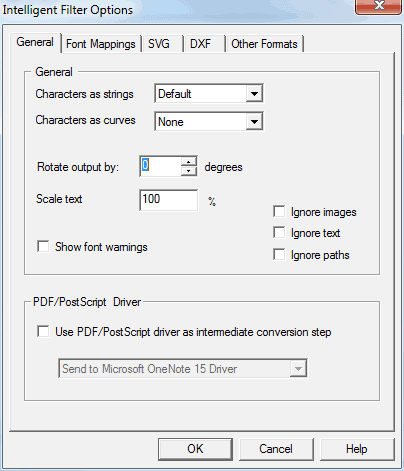Open the SVG tab
The height and width of the screenshot is (471, 404).
pyautogui.click(x=159, y=44)
